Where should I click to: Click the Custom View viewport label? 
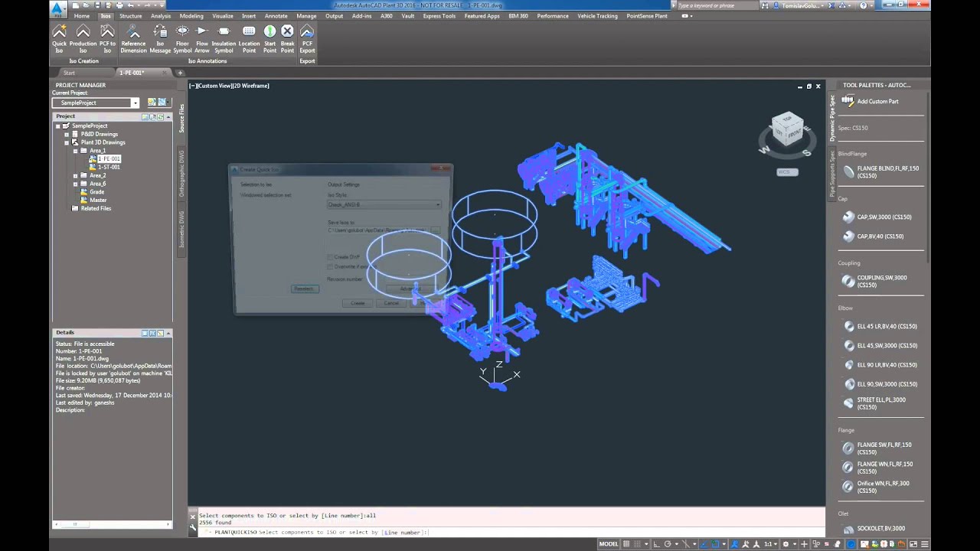click(x=214, y=86)
